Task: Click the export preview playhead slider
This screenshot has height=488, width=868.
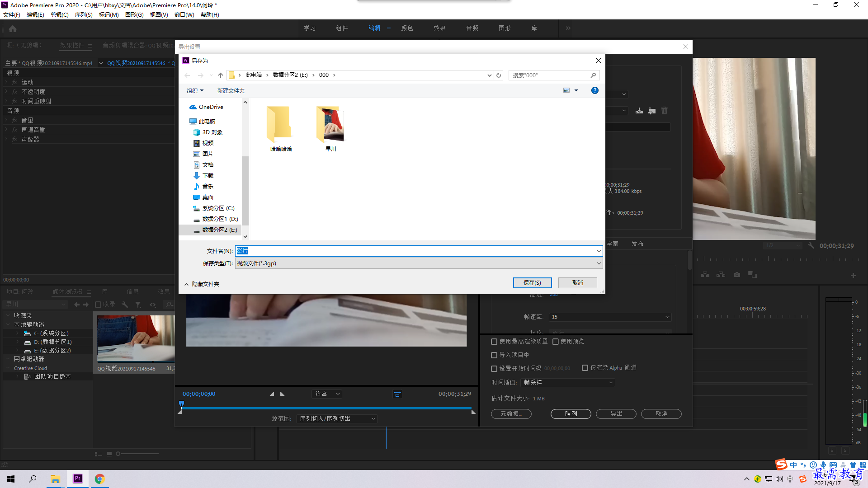Action: click(182, 404)
